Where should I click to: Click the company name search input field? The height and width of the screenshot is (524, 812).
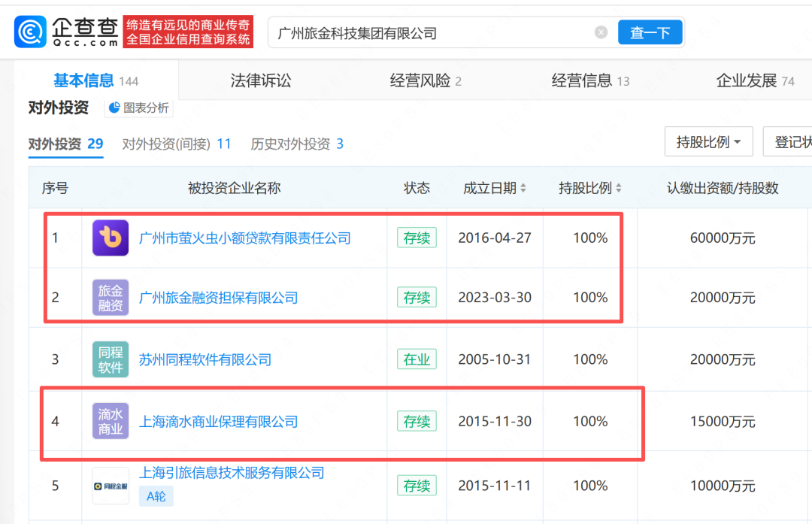click(x=429, y=33)
